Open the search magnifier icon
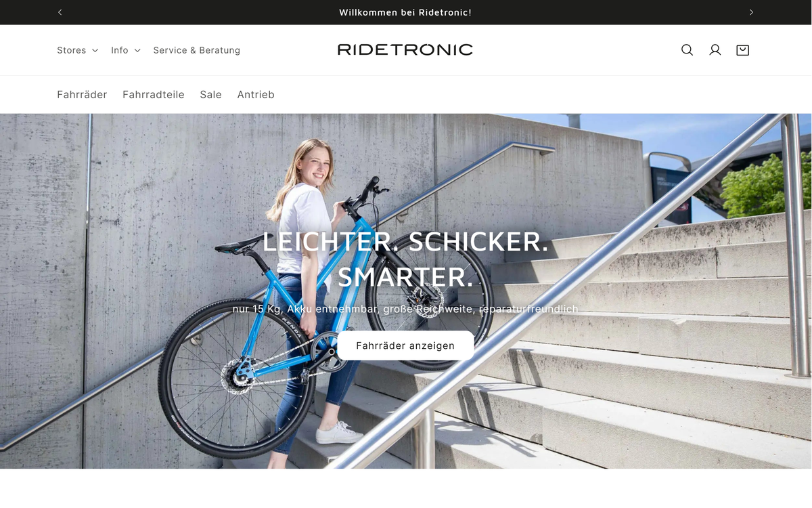 [x=687, y=50]
